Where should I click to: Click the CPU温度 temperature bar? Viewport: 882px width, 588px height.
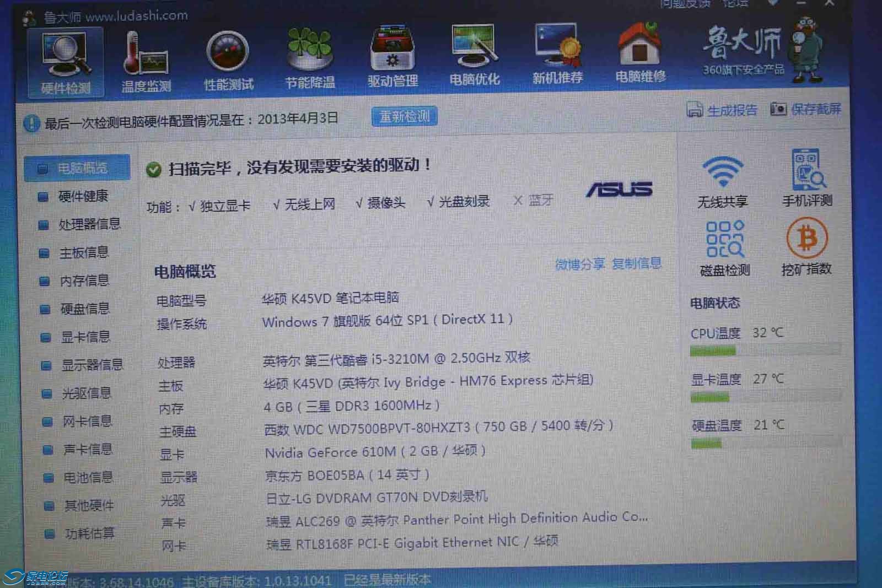(x=765, y=350)
